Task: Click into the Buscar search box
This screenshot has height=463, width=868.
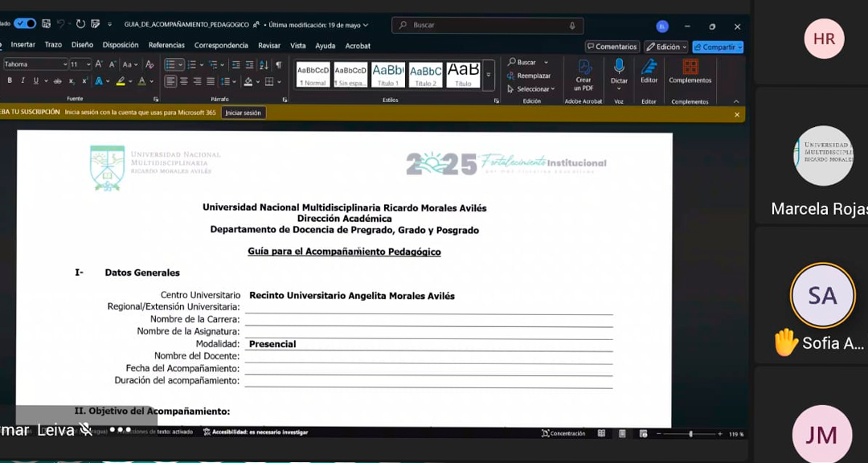Action: (487, 26)
